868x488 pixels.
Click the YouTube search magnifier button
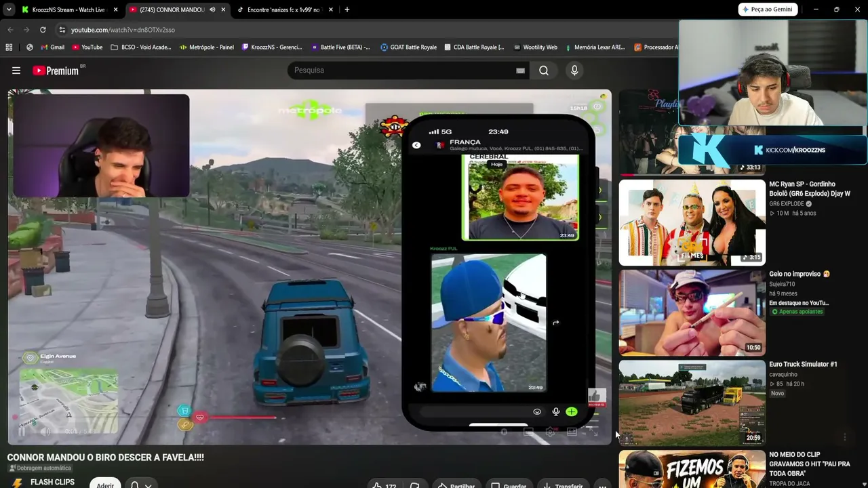coord(544,70)
